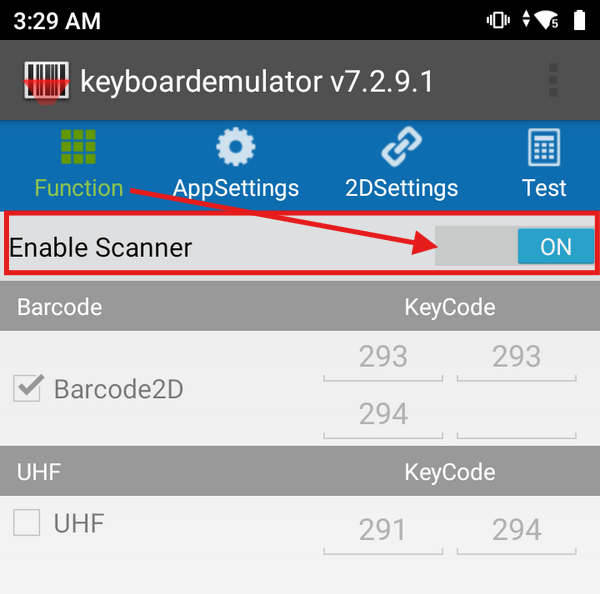Select the Barcode2D keycode field showing 294
This screenshot has height=594, width=600.
[x=383, y=413]
